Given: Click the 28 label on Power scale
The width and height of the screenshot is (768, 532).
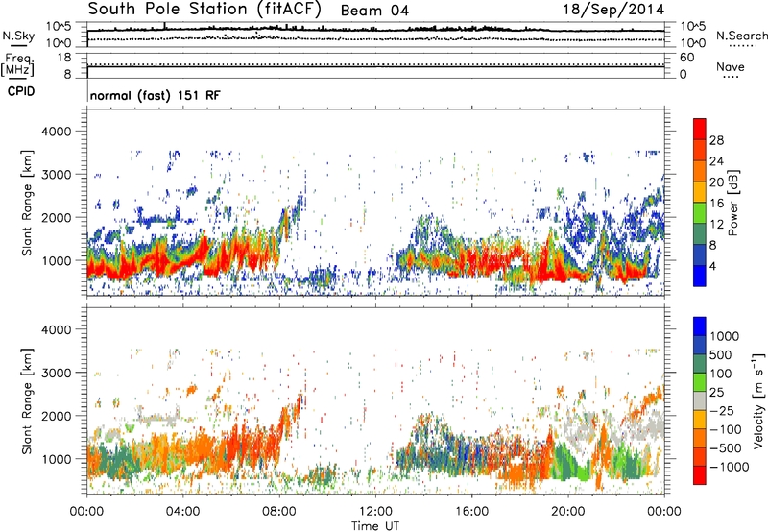Looking at the screenshot, I should click(x=716, y=140).
